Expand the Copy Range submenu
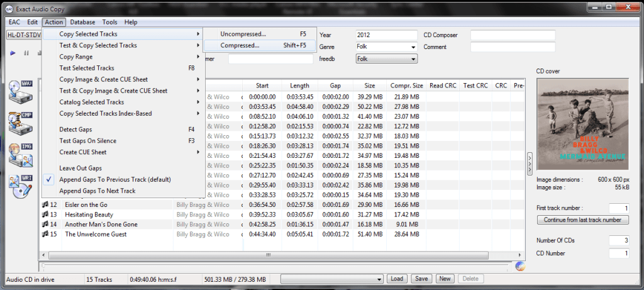Screen dimensions: 644x290 tap(123, 57)
